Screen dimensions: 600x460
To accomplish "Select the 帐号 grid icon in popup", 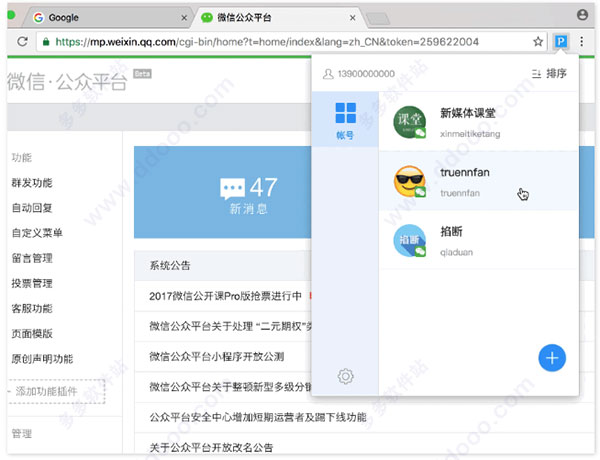I will pyautogui.click(x=345, y=113).
